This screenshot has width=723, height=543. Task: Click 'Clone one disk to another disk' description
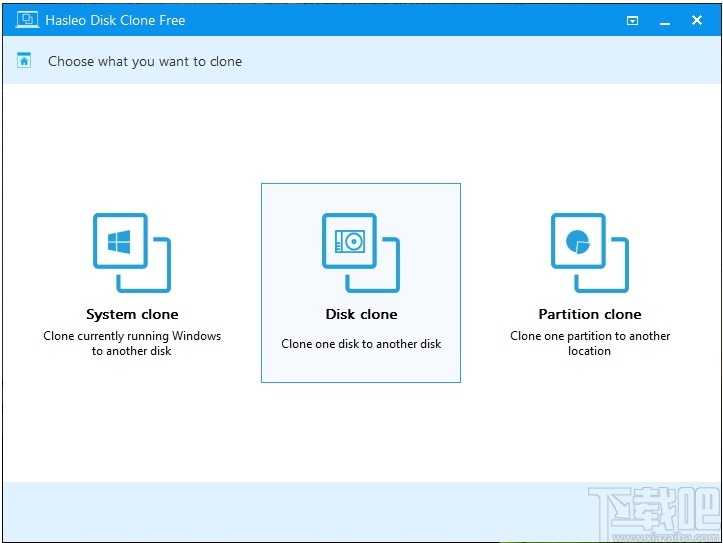[x=361, y=344]
